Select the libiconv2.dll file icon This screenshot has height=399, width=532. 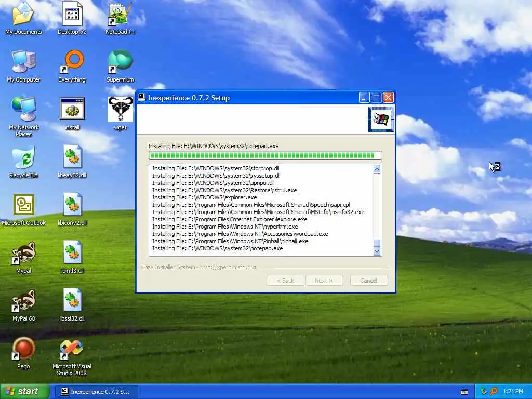click(x=72, y=210)
